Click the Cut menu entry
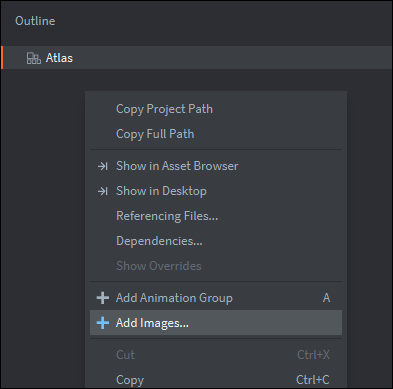The height and width of the screenshot is (389, 393). (216, 355)
